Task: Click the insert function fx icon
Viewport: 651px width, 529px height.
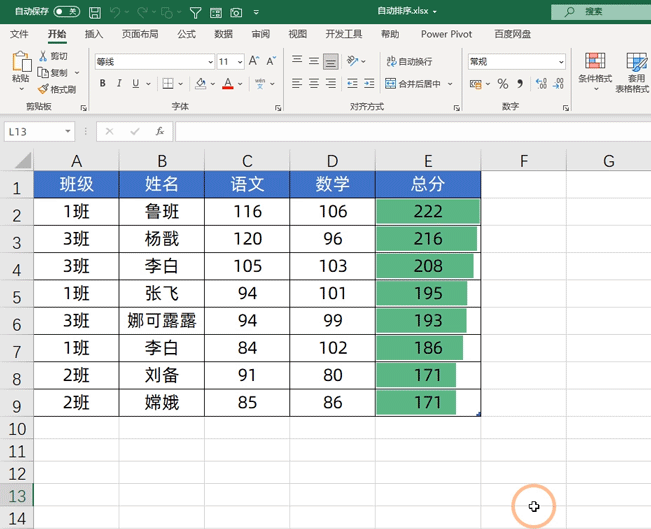Action: point(159,131)
